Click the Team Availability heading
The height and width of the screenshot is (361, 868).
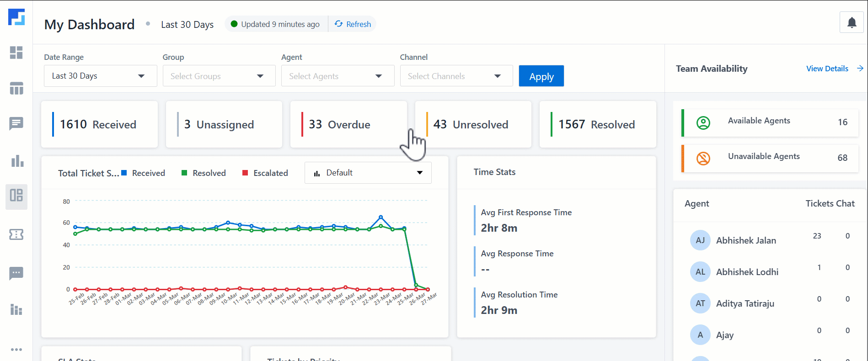tap(712, 69)
